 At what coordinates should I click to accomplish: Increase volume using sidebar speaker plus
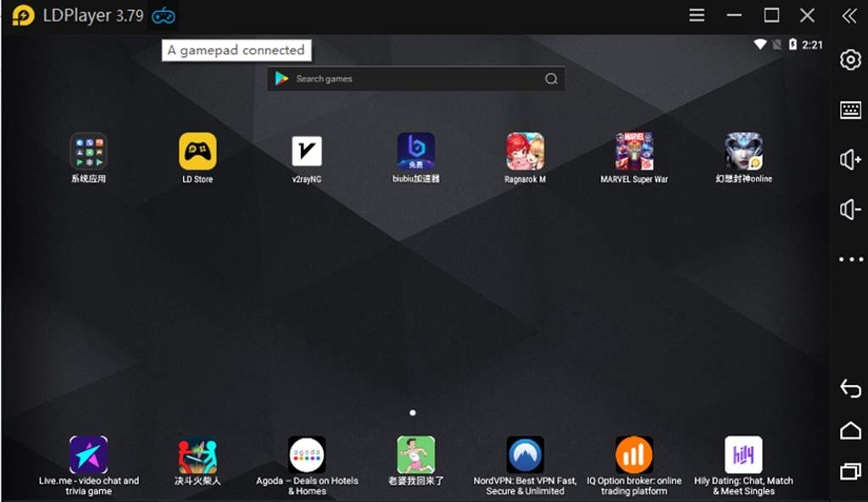[850, 159]
